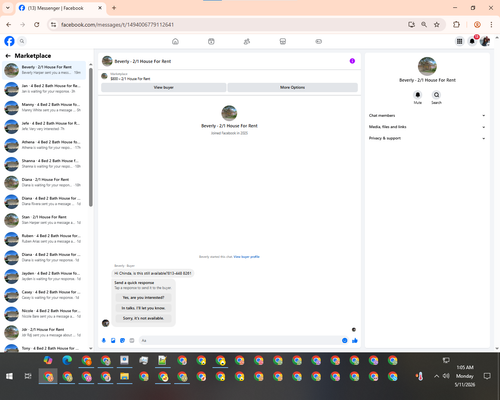The height and width of the screenshot is (400, 500).
Task: Search in conversation with the Search icon
Action: [x=436, y=95]
